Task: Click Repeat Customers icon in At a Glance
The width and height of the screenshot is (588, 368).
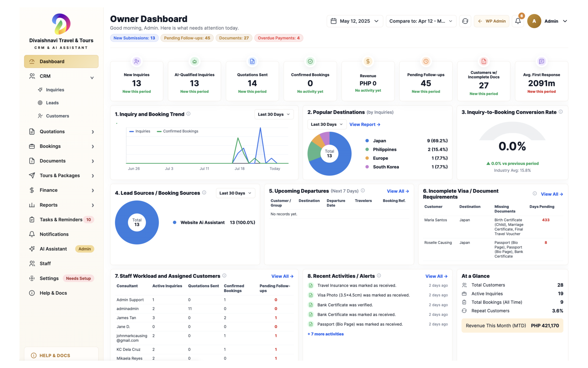Action: tap(465, 311)
